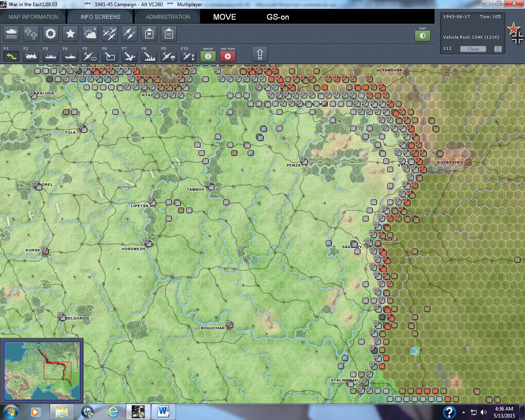
Task: Open the Windows Start menu
Action: click(11, 412)
